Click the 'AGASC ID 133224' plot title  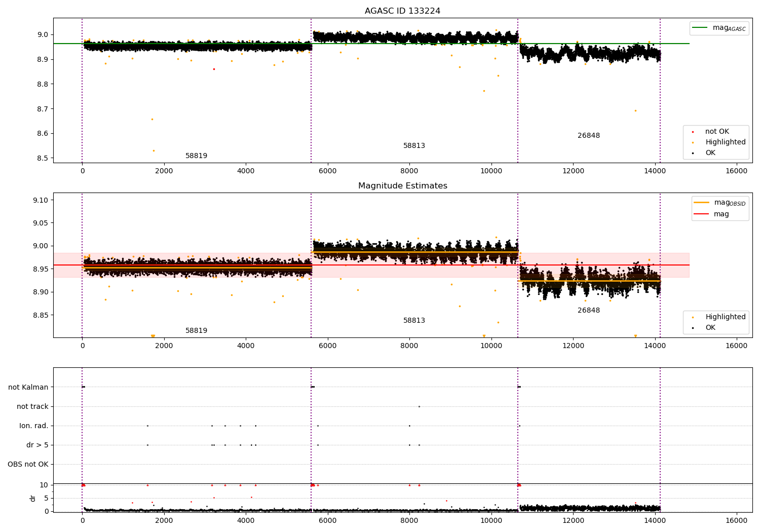coord(402,11)
